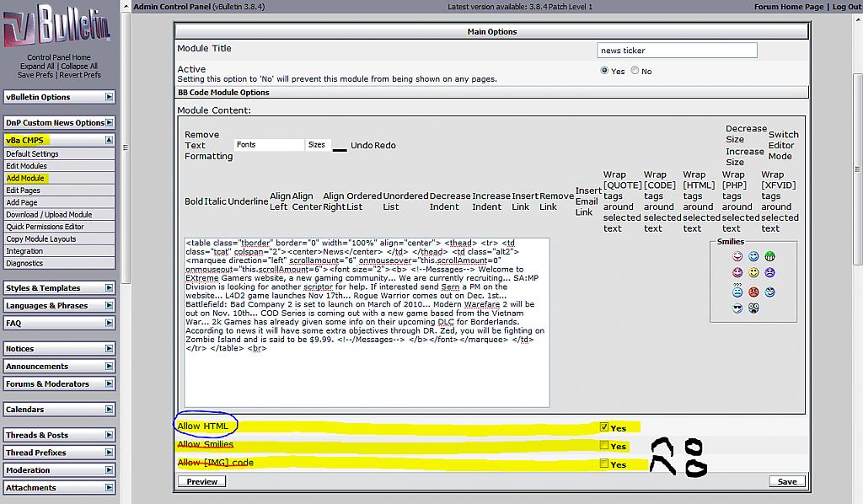This screenshot has height=504, width=863.
Task: Enable the Allow Smilies checkbox
Action: (x=603, y=446)
